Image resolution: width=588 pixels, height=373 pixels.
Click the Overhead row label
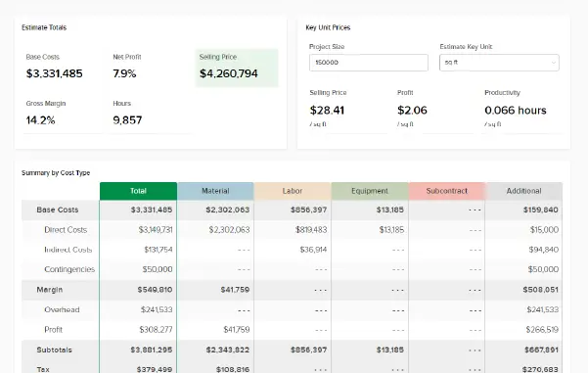point(62,309)
